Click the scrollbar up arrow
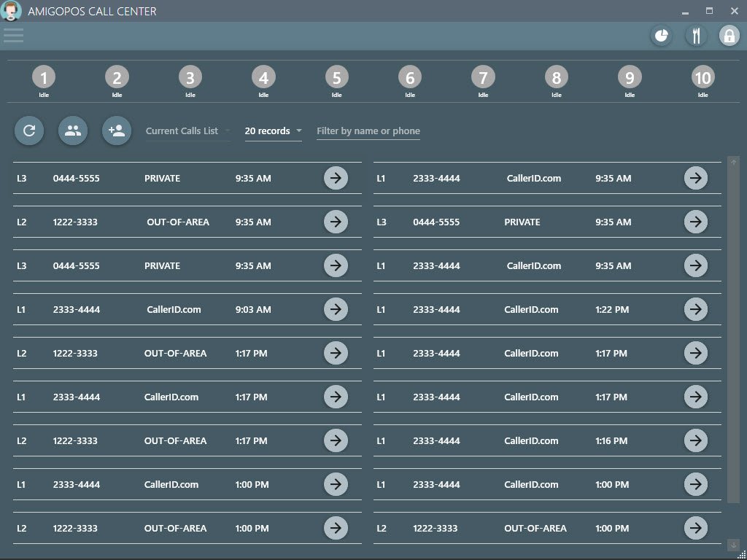747x560 pixels. (733, 162)
